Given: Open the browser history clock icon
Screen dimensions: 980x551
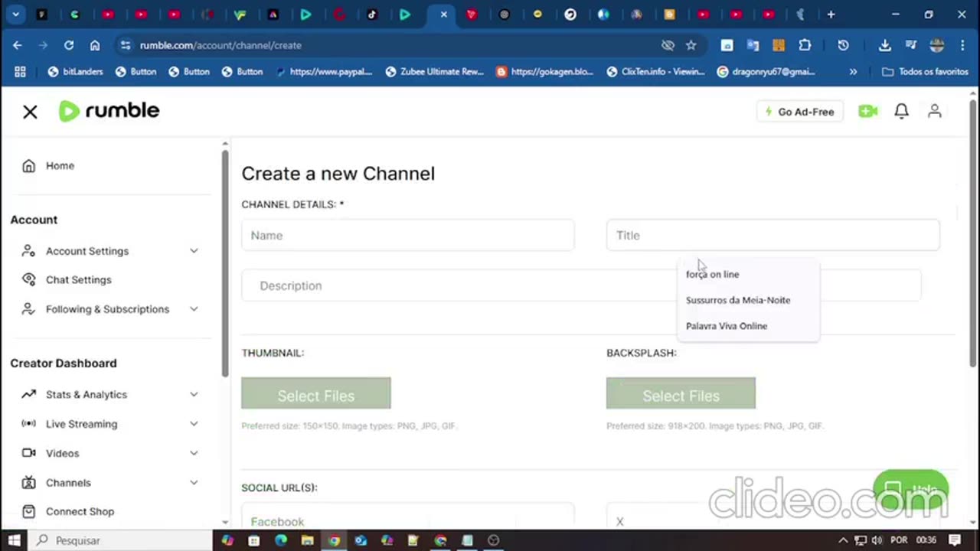Looking at the screenshot, I should coord(843,45).
